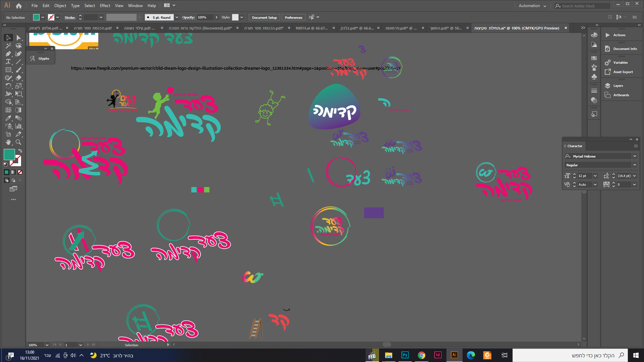The width and height of the screenshot is (644, 362).
Task: Swap fill and stroke colors
Action: pos(20,151)
